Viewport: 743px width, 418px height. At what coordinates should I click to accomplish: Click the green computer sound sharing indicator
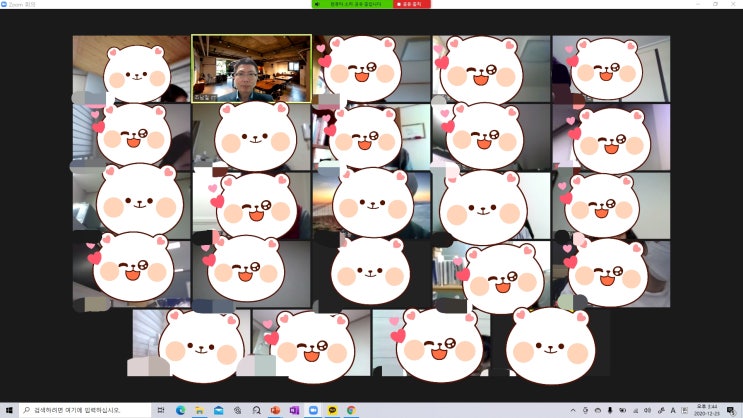point(353,4)
